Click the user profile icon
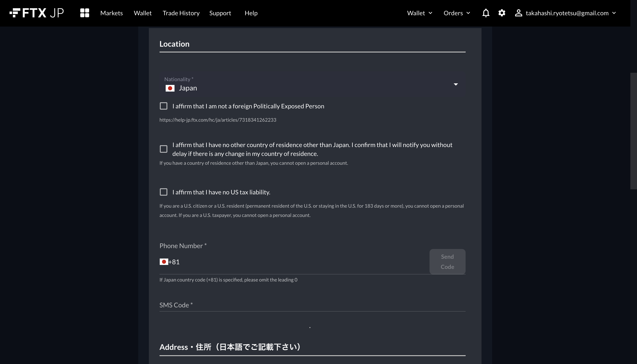Screen dimensions: 637x364 pos(518,13)
